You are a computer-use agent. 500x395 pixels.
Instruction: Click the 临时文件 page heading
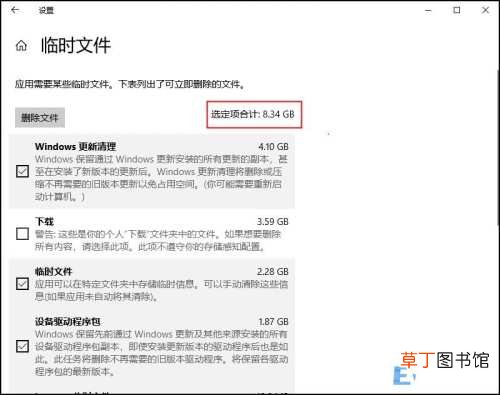[x=76, y=45]
